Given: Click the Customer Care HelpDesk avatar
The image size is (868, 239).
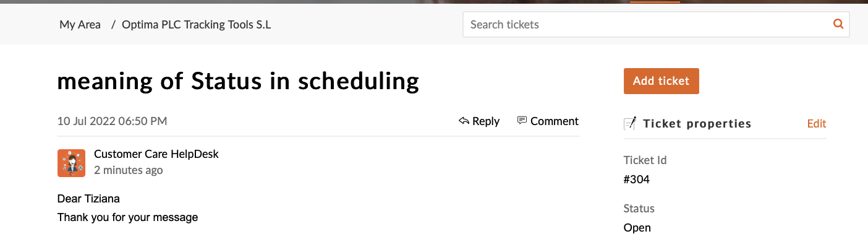Looking at the screenshot, I should pos(71,163).
